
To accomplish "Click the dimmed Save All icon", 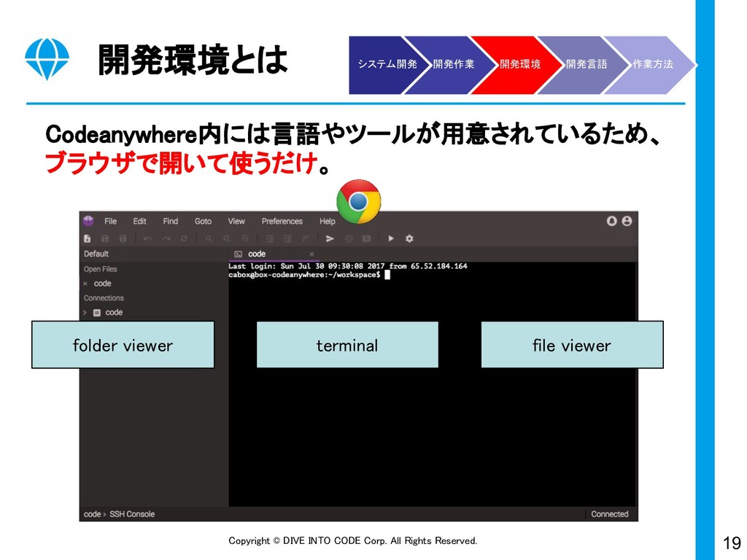I will [x=123, y=238].
